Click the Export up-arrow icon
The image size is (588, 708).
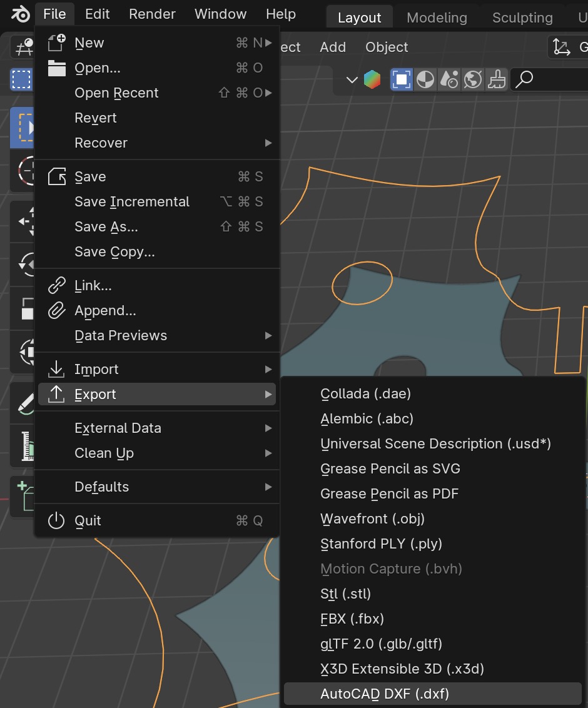pos(56,394)
